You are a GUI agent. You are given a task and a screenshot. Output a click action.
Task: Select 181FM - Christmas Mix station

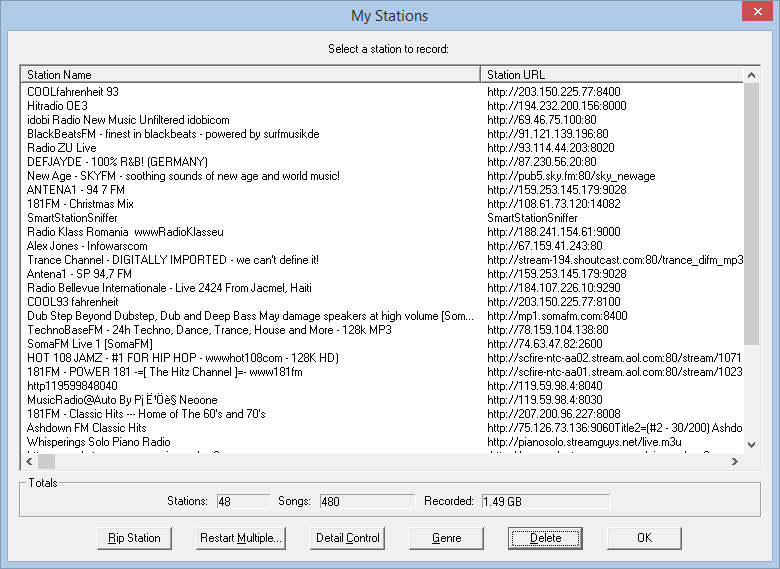coord(80,204)
